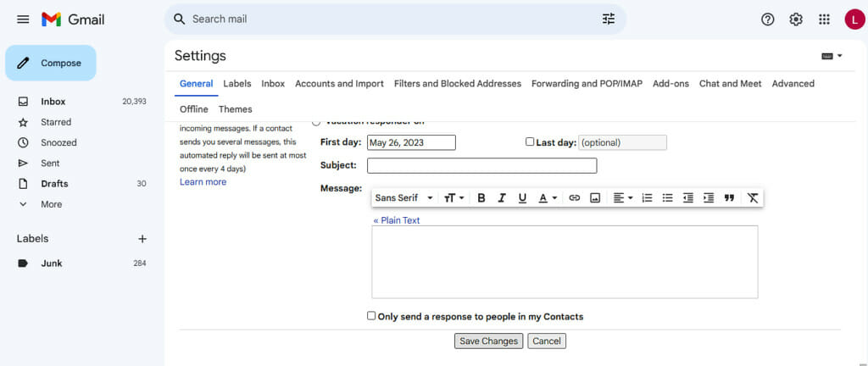Open the account avatar L
This screenshot has height=366, width=868.
pyautogui.click(x=854, y=19)
